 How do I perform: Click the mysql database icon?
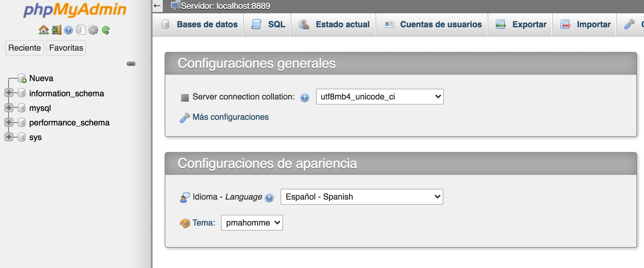pos(22,108)
